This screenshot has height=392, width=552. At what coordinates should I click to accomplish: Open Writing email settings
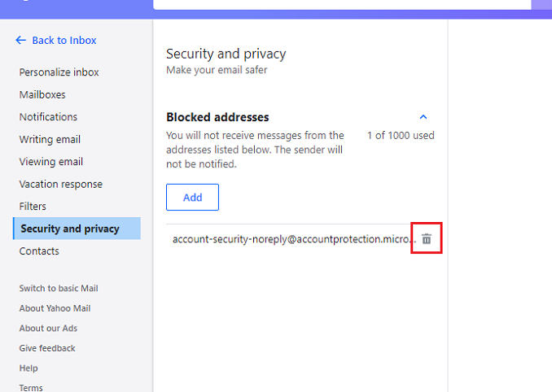click(x=50, y=139)
